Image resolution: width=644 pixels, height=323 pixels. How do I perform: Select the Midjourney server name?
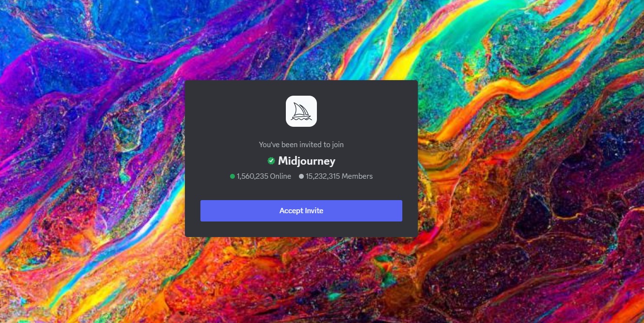point(306,161)
